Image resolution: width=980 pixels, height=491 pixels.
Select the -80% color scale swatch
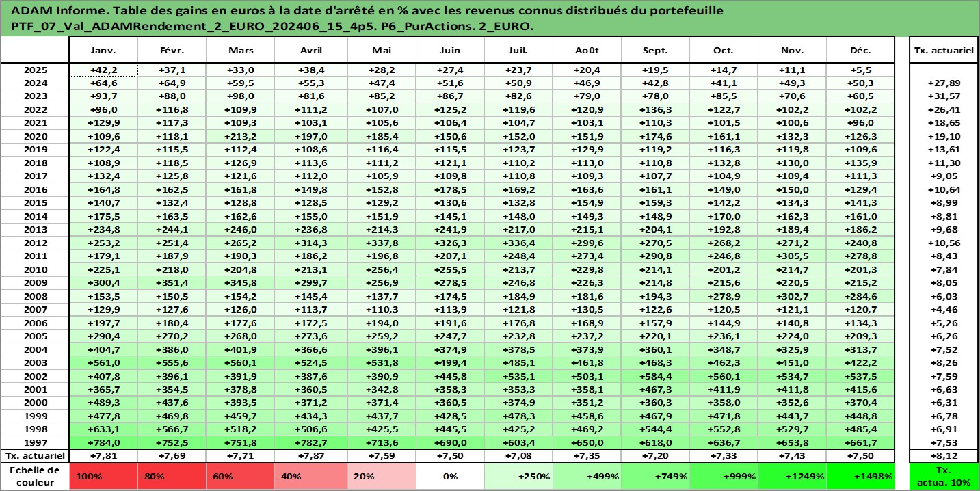172,476
